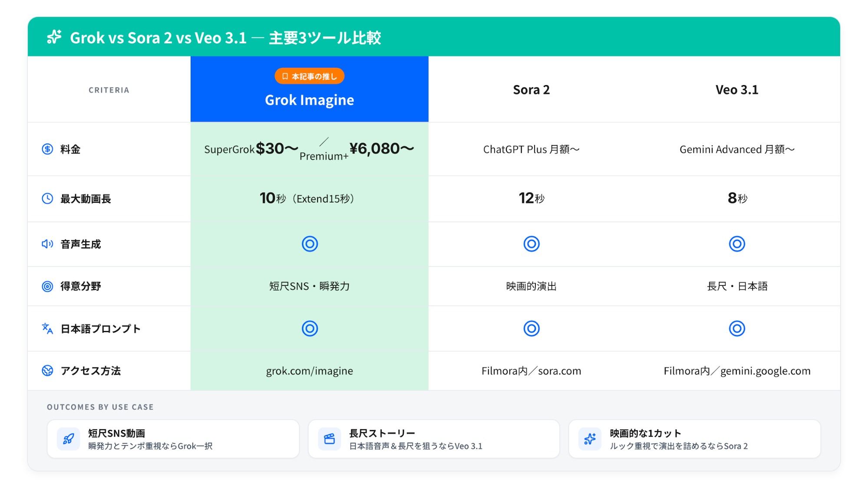Viewport: 868px width, 488px height.
Task: Click the 音声生成 row label
Action: (80, 244)
